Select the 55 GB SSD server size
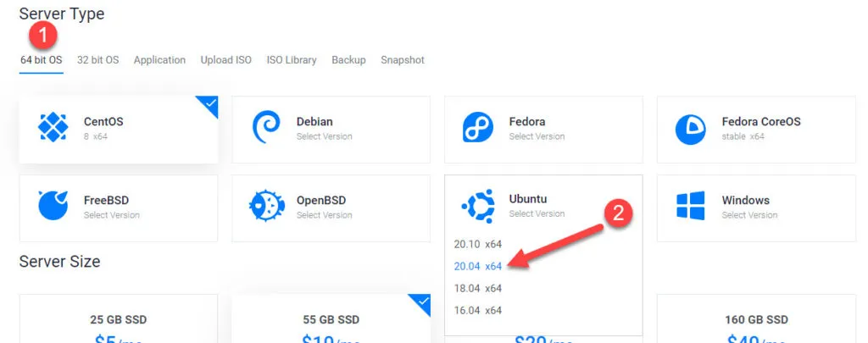Viewport: 868px width, 343px height. [331, 320]
